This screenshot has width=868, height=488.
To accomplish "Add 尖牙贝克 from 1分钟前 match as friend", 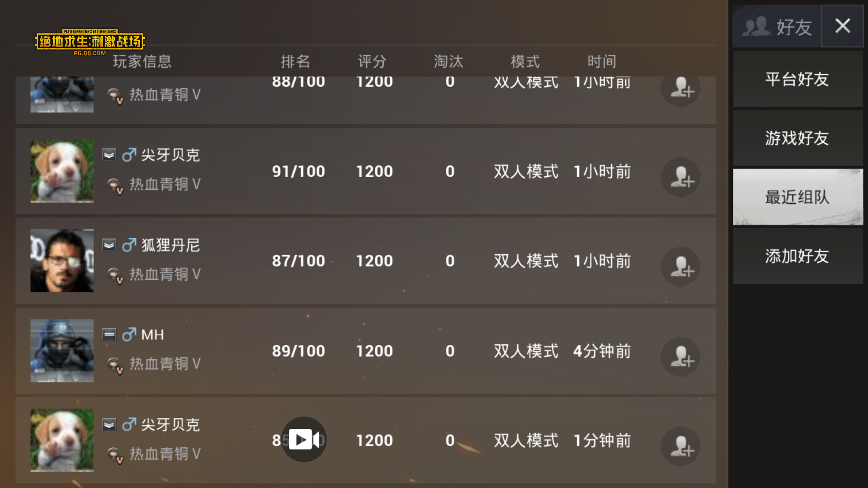I will pyautogui.click(x=680, y=446).
